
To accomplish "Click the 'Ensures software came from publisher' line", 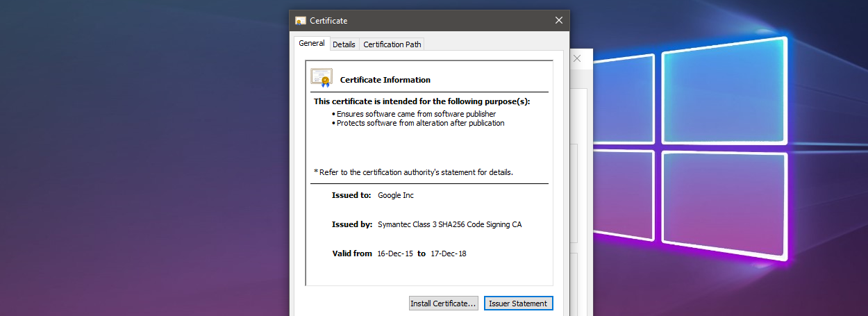I will pyautogui.click(x=416, y=114).
